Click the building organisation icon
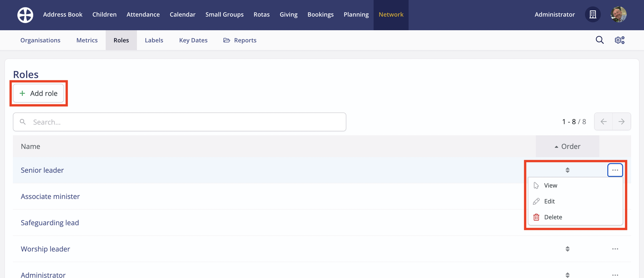The width and height of the screenshot is (644, 278). pyautogui.click(x=593, y=14)
